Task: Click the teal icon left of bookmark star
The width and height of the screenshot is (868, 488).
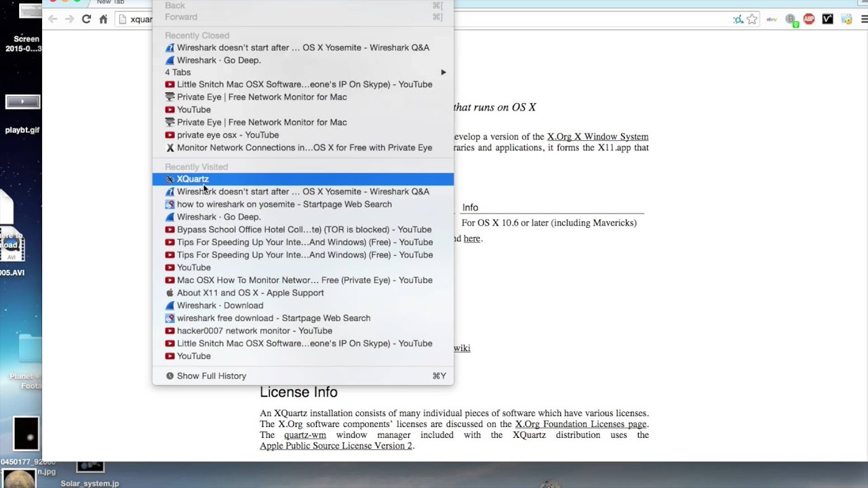Action: pos(738,19)
